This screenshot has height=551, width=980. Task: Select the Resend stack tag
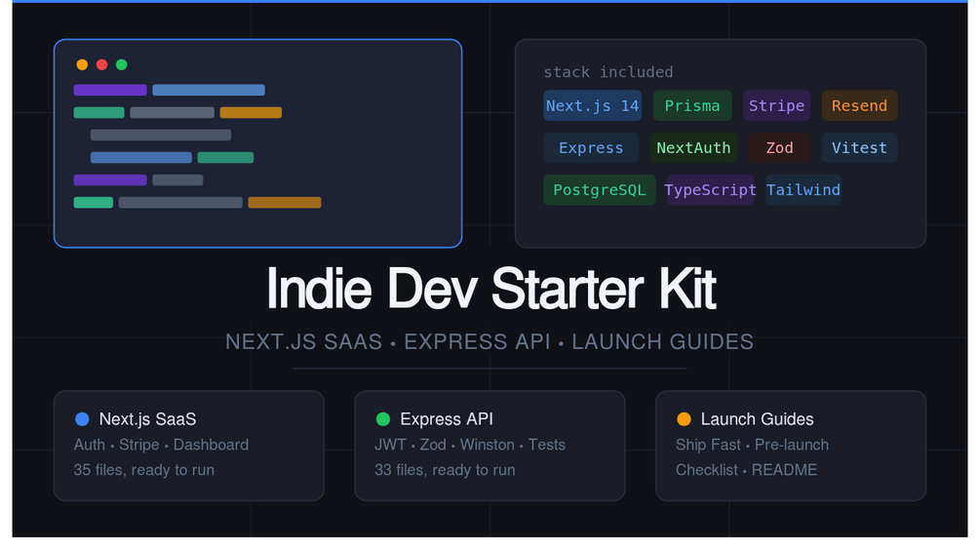pos(859,105)
